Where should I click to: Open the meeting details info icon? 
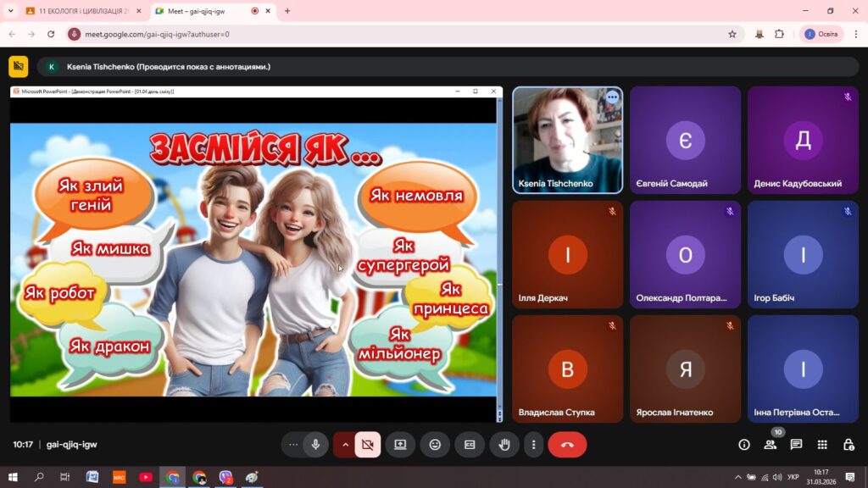pyautogui.click(x=744, y=445)
